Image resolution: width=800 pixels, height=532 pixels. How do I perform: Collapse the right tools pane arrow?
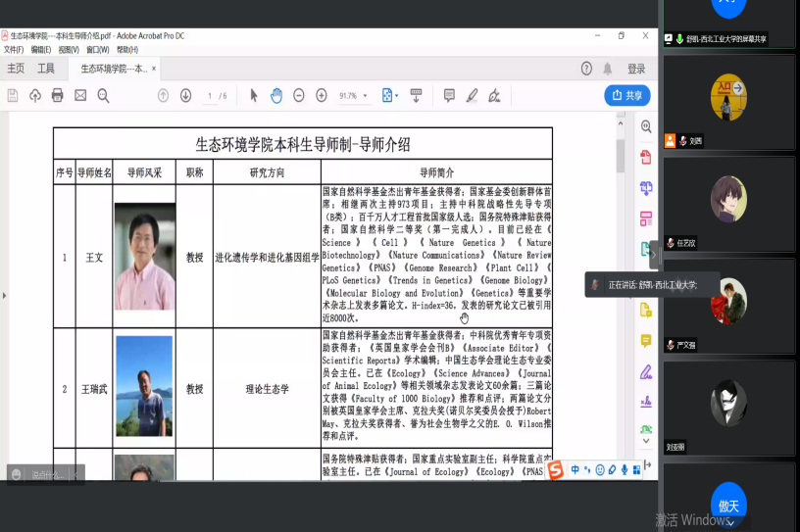point(654,254)
